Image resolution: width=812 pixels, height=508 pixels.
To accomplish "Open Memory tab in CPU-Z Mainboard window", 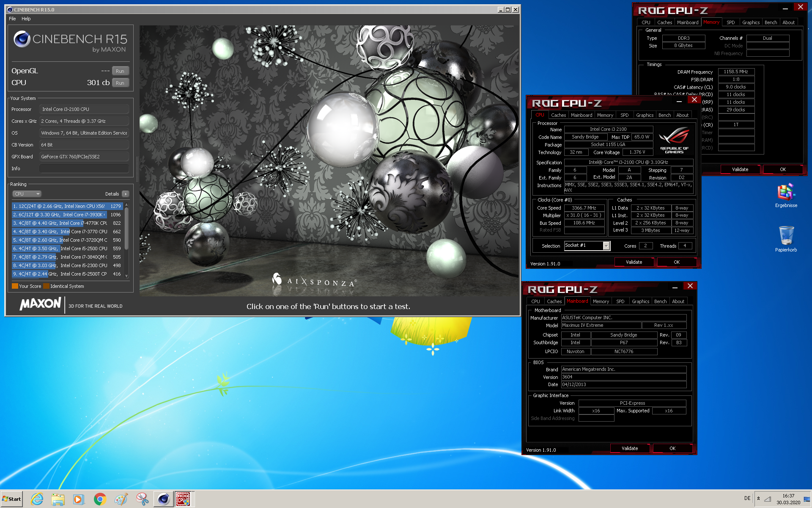I will pyautogui.click(x=601, y=301).
